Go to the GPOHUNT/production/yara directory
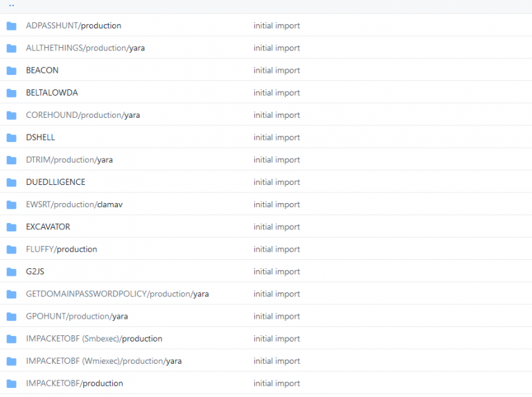Viewport: 532px width, 397px height. 77,317
